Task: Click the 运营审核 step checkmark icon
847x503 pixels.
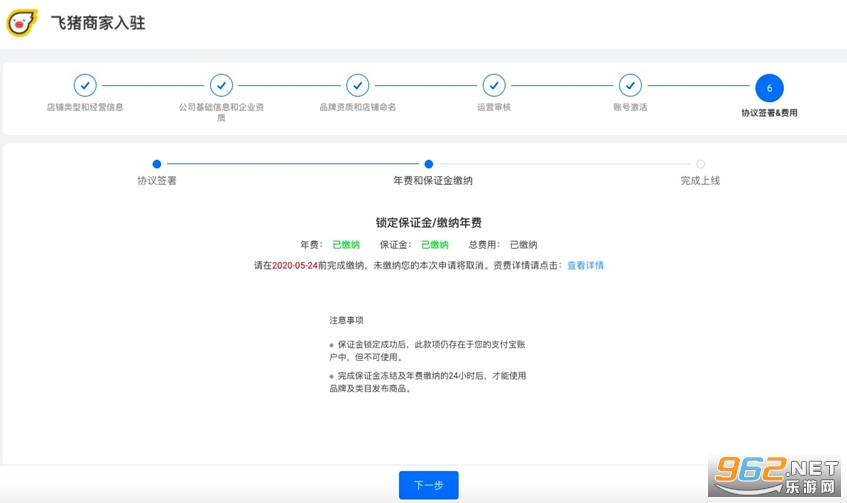Action: [x=494, y=86]
